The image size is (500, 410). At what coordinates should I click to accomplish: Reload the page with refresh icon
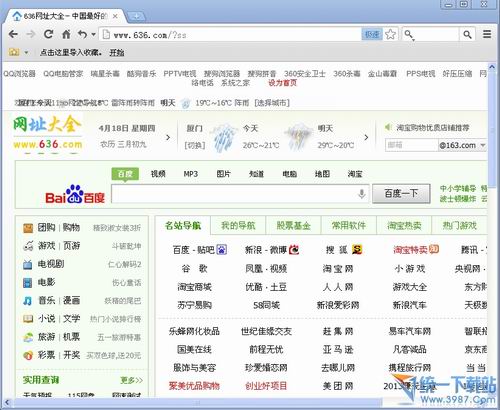tap(49, 34)
